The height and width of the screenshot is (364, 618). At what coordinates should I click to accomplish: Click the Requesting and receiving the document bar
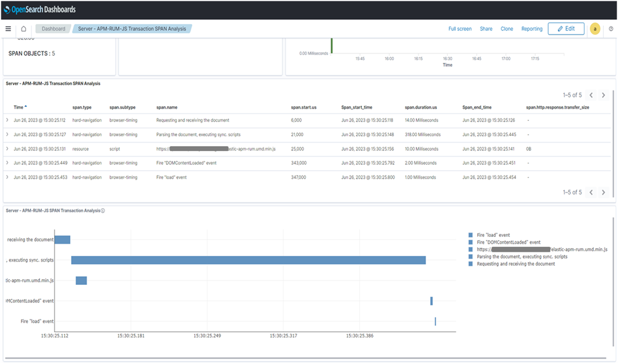pos(62,239)
